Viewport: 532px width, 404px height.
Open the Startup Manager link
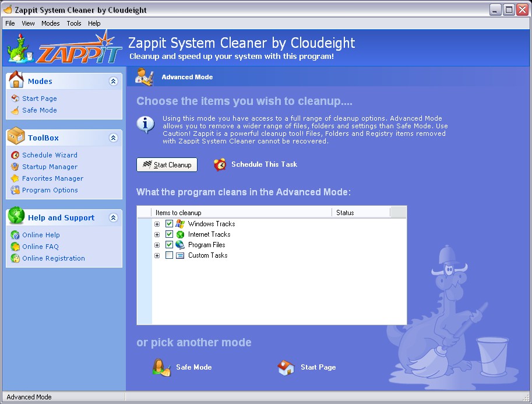pyautogui.click(x=50, y=167)
